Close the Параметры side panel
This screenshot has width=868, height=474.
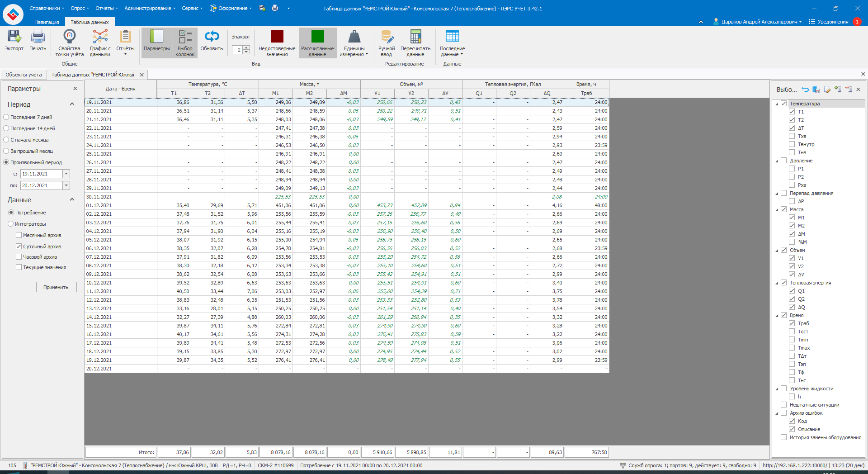(x=75, y=89)
